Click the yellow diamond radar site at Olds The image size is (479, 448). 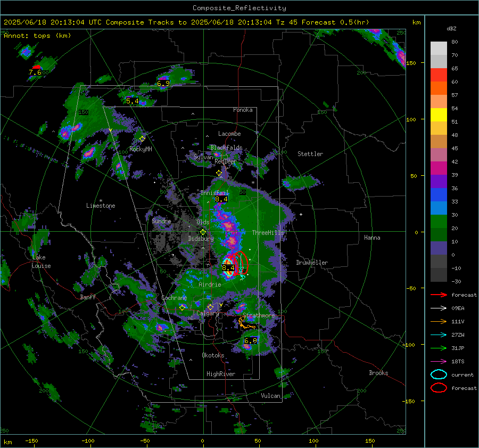click(203, 232)
